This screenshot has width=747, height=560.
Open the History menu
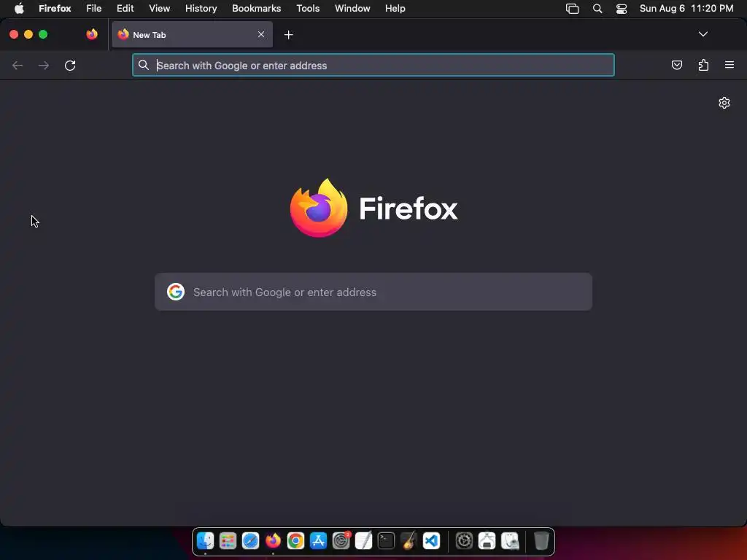point(201,8)
